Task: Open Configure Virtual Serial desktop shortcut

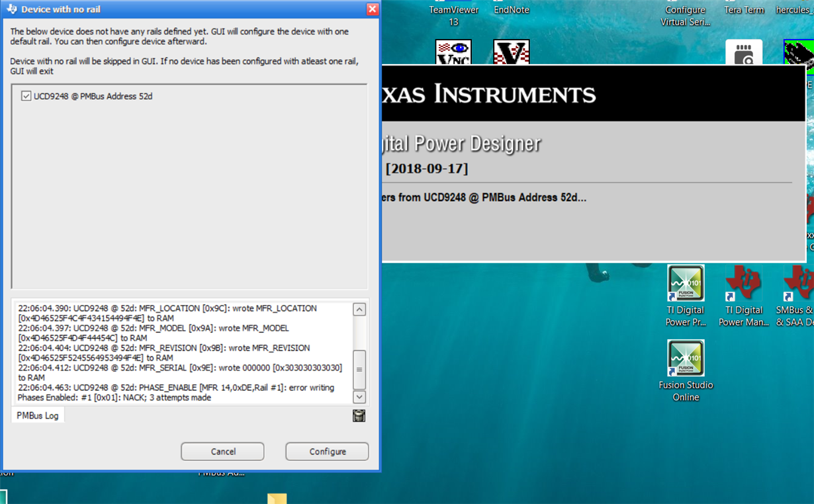Action: (686, 16)
